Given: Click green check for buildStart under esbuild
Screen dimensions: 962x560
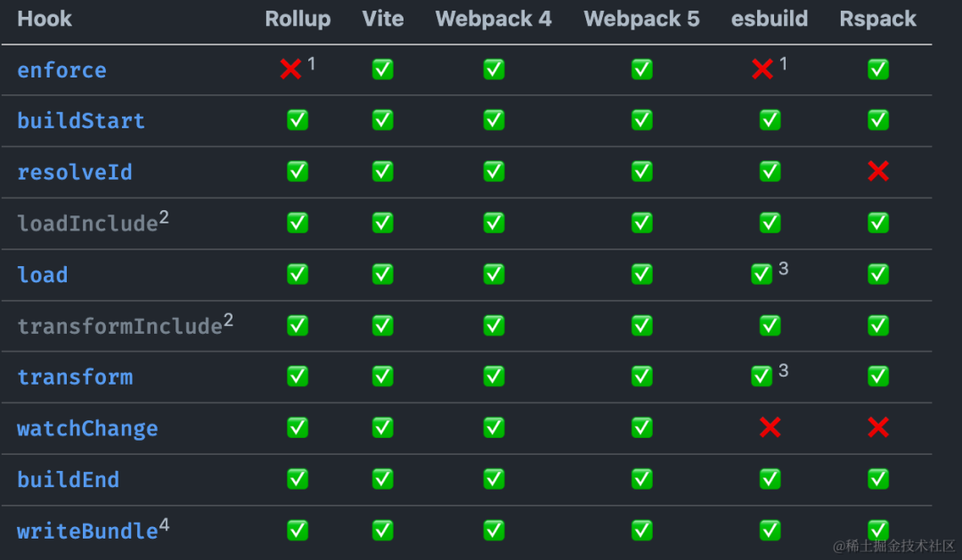Looking at the screenshot, I should tap(770, 120).
